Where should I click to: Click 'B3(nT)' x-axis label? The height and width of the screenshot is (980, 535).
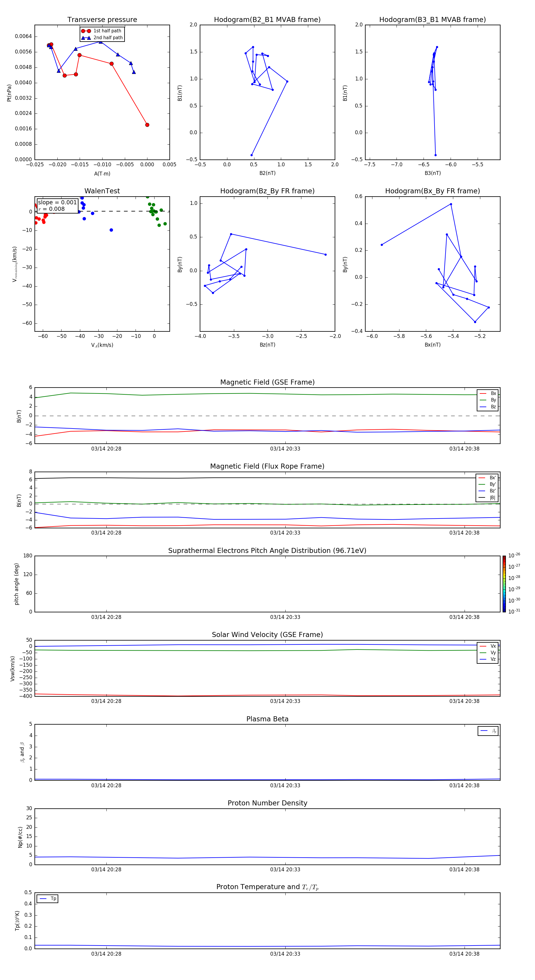432,173
